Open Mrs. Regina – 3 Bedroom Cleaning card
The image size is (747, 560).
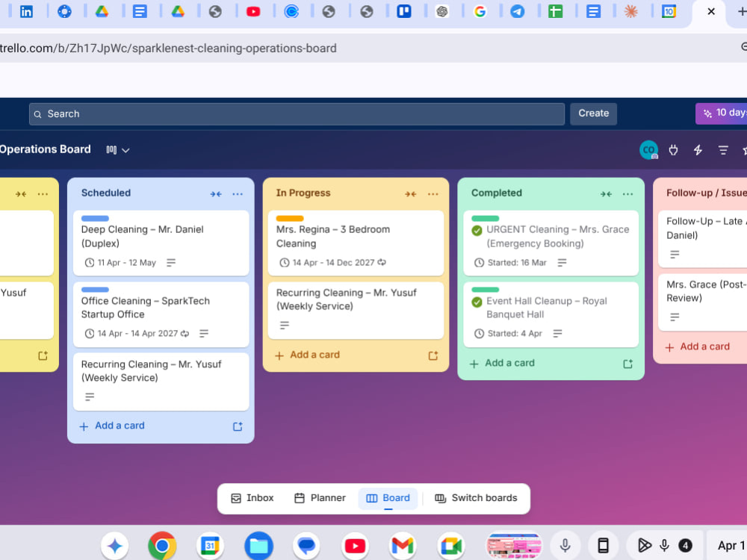tap(356, 243)
